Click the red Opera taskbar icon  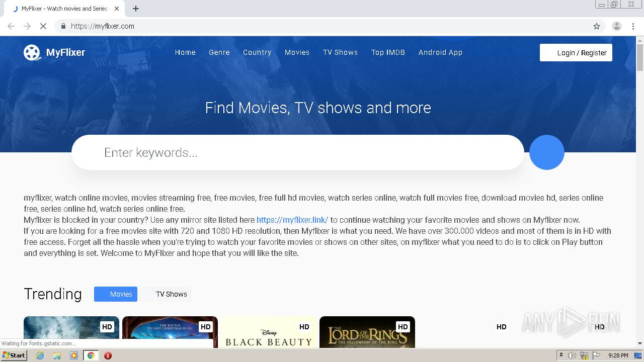[x=108, y=355]
